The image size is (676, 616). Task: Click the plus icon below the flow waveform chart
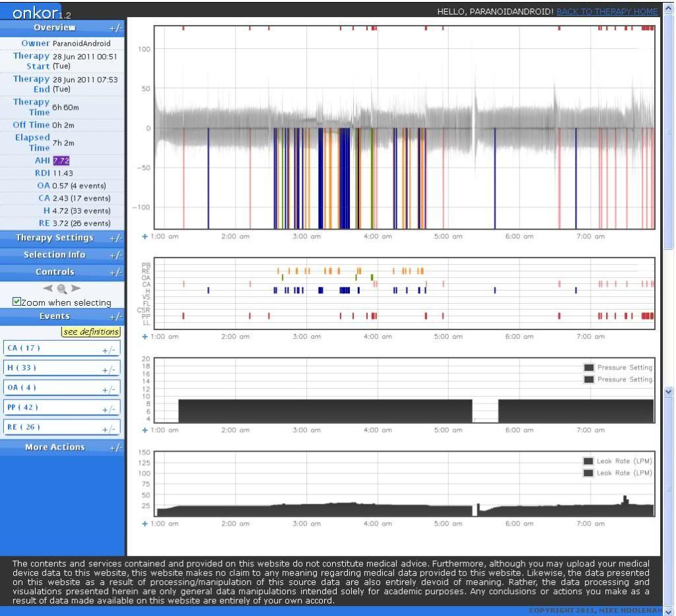pyautogui.click(x=145, y=236)
